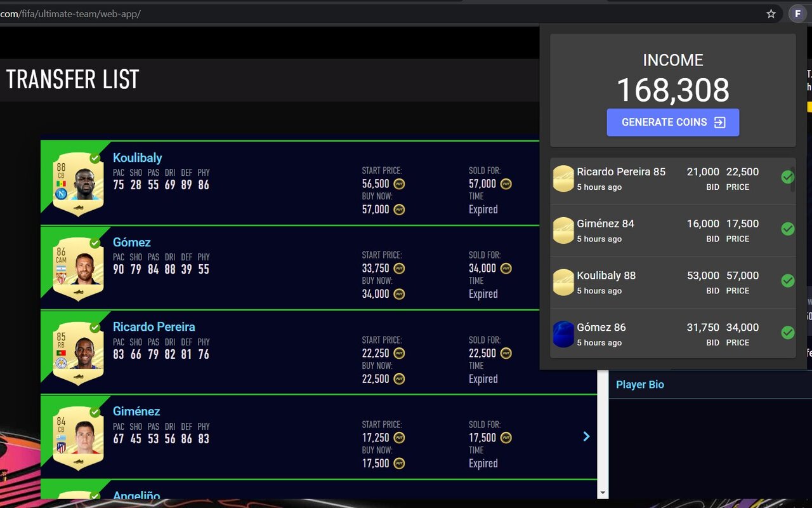Switch to the Player Bio tab
The image size is (812, 508).
pyautogui.click(x=639, y=384)
